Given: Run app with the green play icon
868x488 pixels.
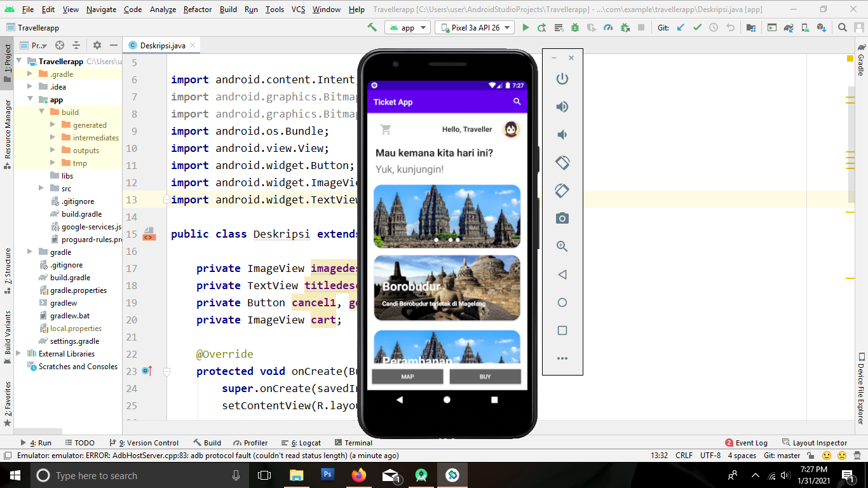Looking at the screenshot, I should pos(526,27).
